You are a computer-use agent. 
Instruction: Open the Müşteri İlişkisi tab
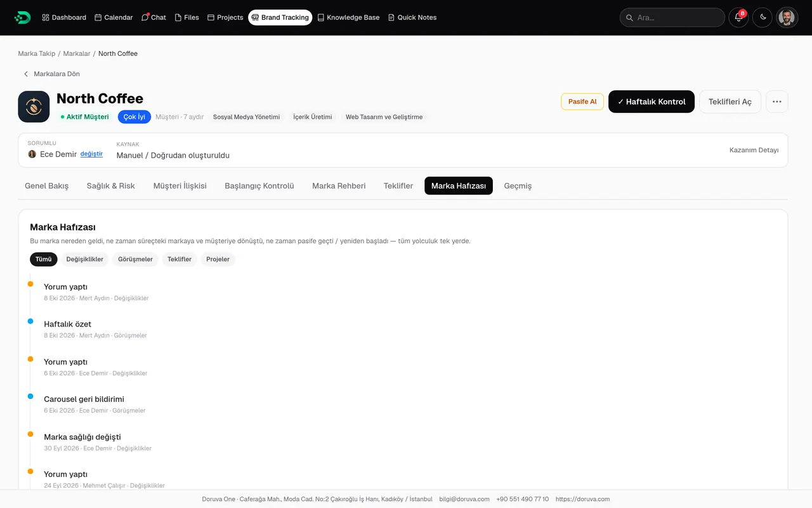180,186
